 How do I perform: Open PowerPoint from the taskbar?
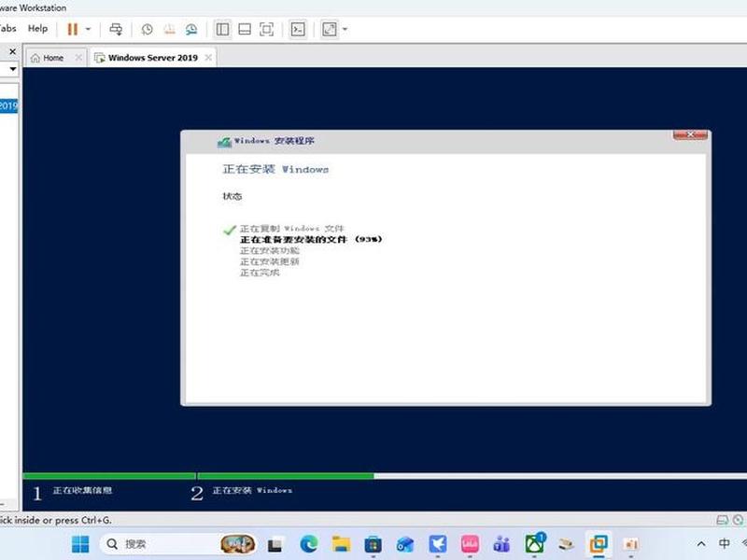(x=631, y=544)
